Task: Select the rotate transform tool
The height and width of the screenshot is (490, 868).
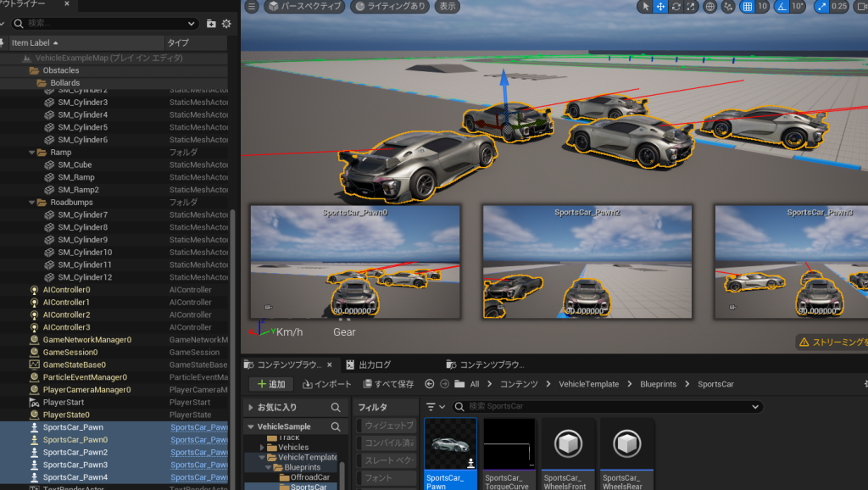Action: pyautogui.click(x=676, y=7)
